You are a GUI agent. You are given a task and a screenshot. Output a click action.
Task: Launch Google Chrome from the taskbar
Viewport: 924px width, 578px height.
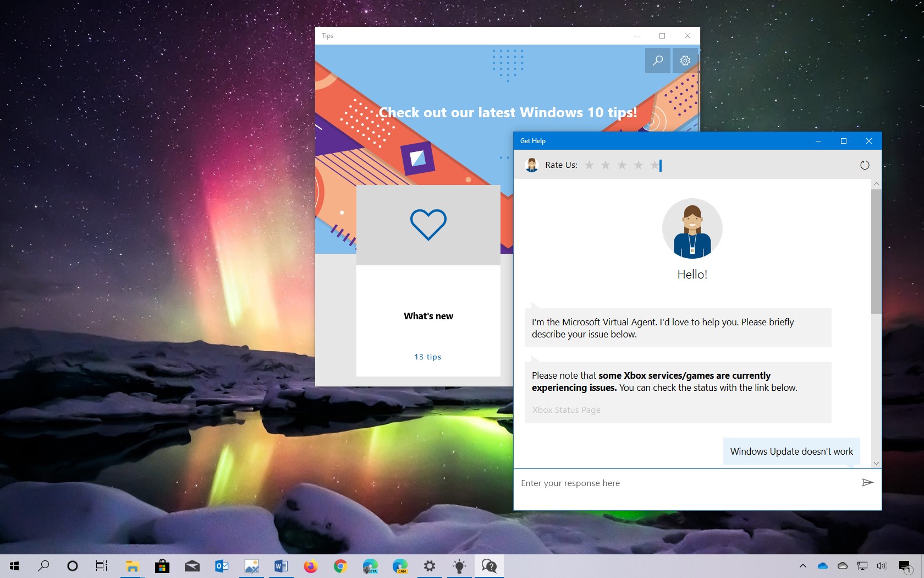coord(340,566)
